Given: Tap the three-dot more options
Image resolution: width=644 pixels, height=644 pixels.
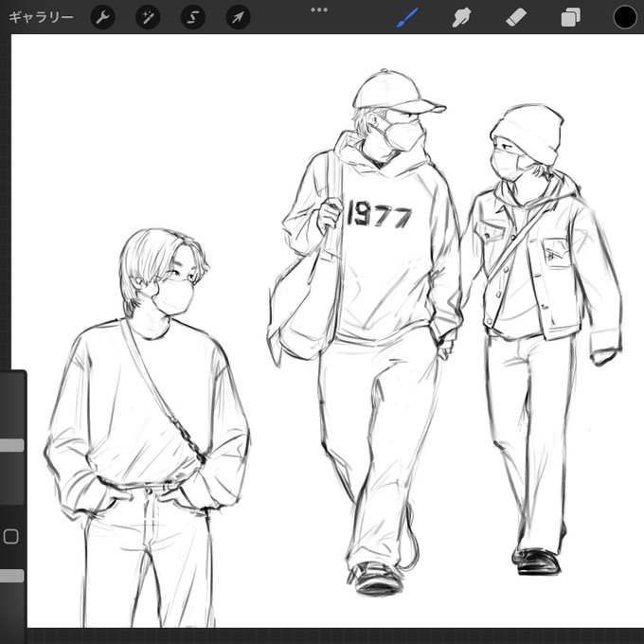Looking at the screenshot, I should pos(319,9).
